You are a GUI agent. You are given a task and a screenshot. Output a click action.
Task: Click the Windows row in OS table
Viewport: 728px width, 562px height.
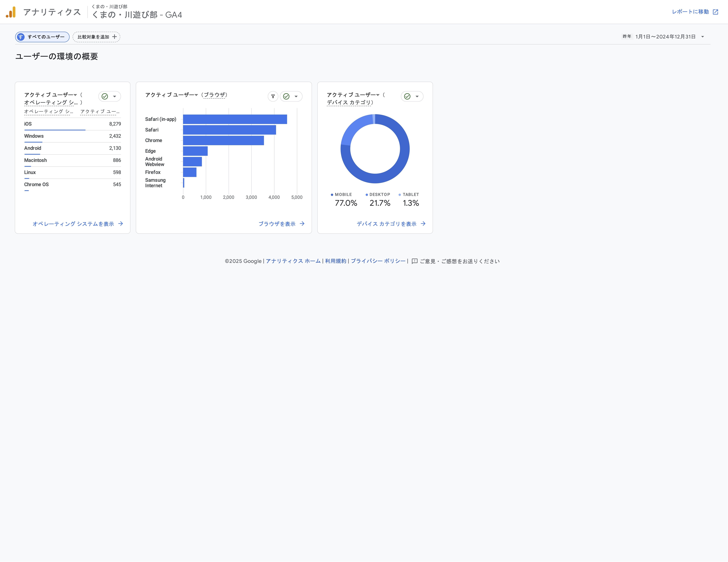[x=72, y=136]
